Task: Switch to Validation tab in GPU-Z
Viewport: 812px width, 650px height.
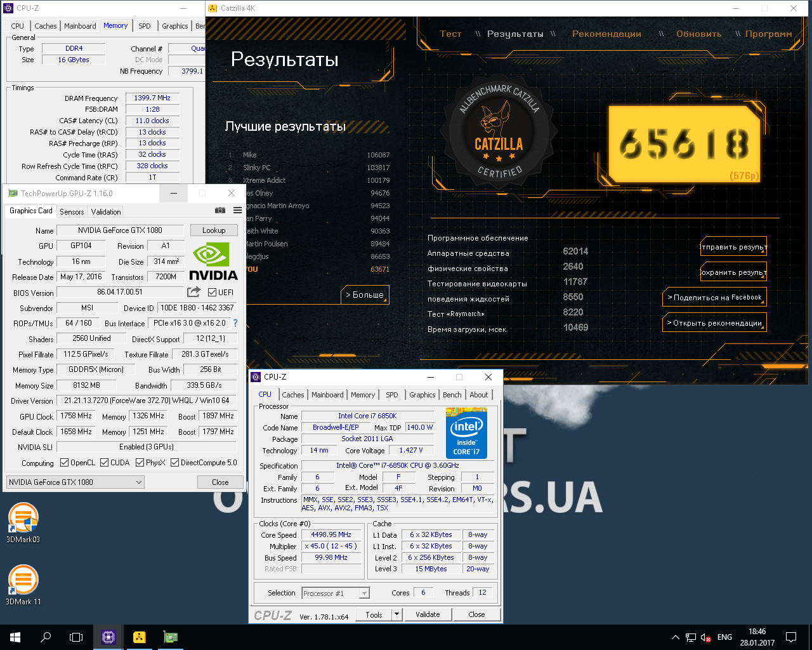Action: (x=106, y=212)
